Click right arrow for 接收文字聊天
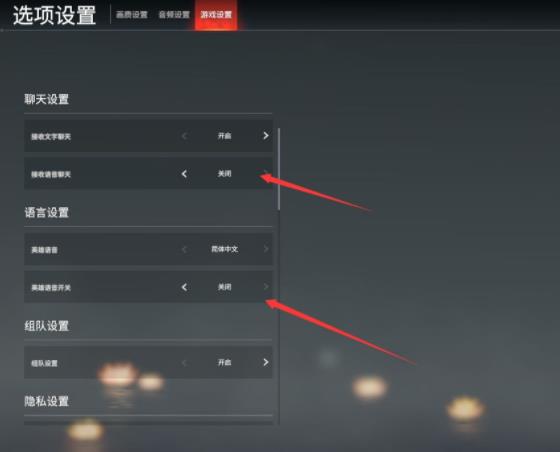Viewport: 560px width, 452px height. point(266,136)
